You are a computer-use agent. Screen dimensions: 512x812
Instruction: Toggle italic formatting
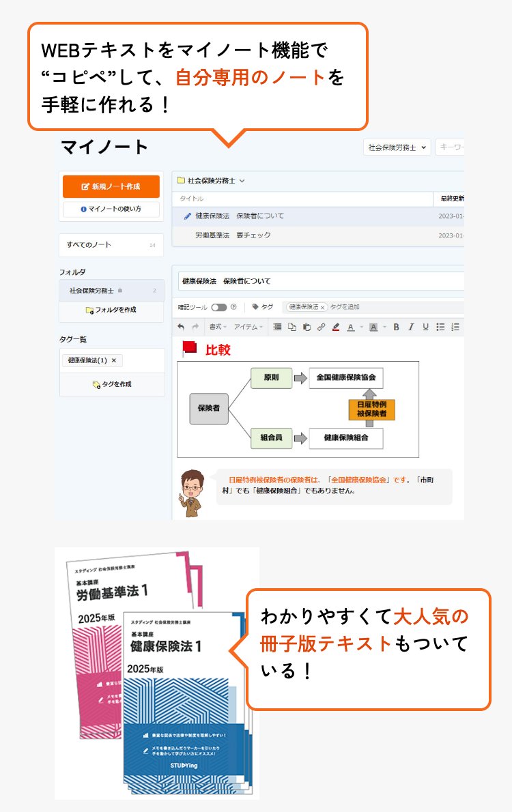411,327
